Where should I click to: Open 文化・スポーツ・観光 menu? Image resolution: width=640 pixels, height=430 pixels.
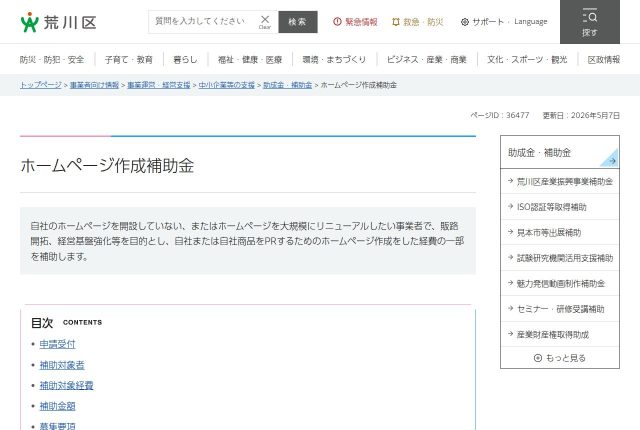[x=527, y=60]
